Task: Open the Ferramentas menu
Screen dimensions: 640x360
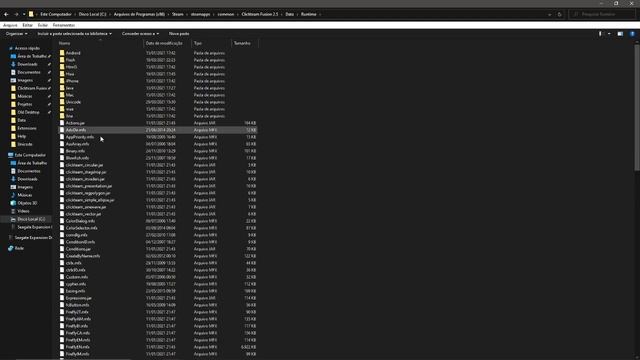Action: coord(64,25)
